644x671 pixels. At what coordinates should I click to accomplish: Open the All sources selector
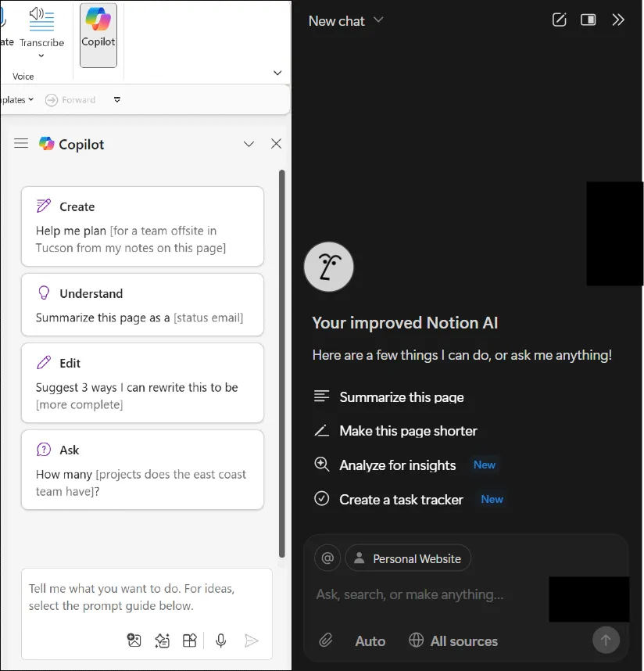[453, 640]
